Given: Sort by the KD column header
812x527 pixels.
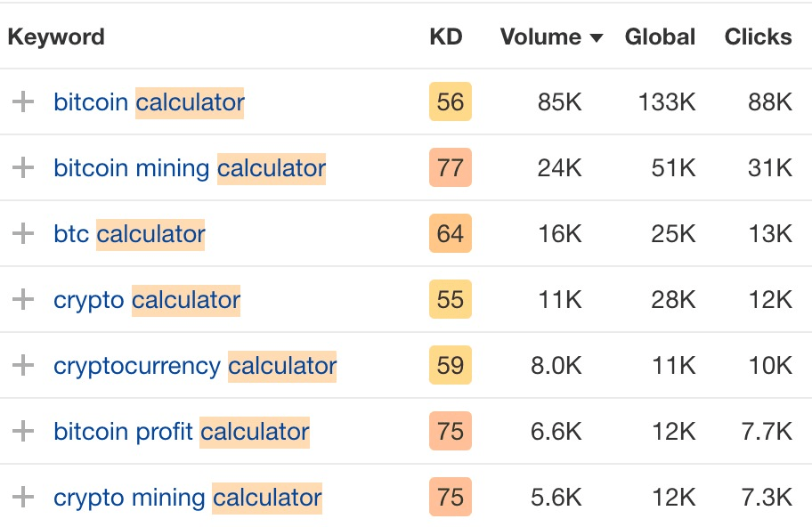Looking at the screenshot, I should 448,36.
